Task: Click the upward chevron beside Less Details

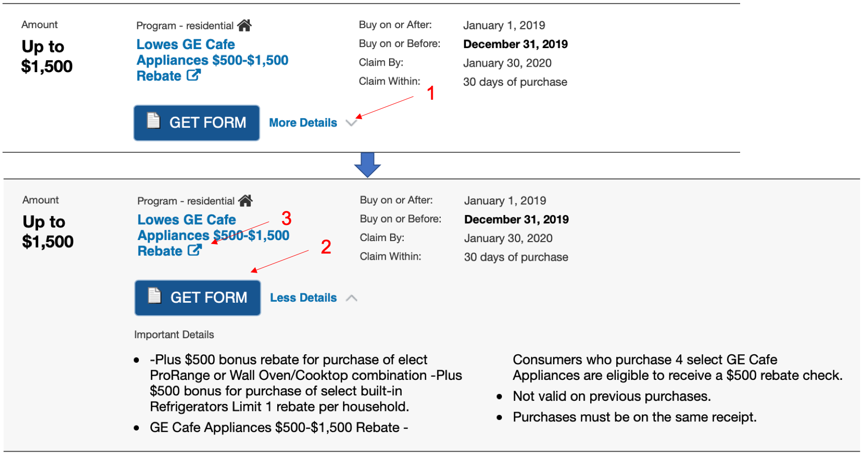Action: click(x=353, y=297)
